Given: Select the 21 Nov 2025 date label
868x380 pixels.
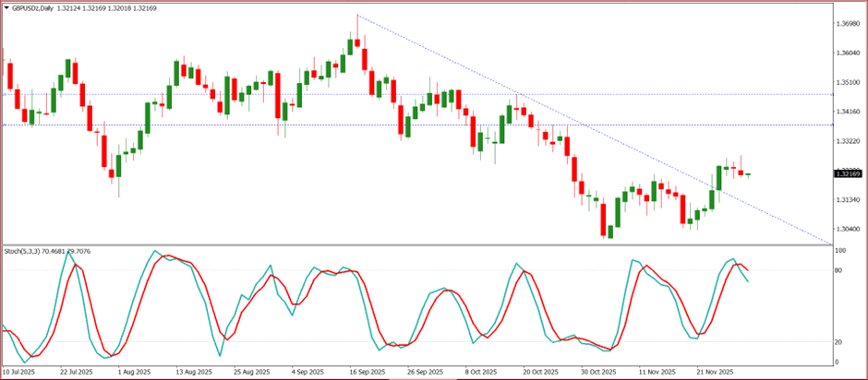Looking at the screenshot, I should [x=714, y=372].
